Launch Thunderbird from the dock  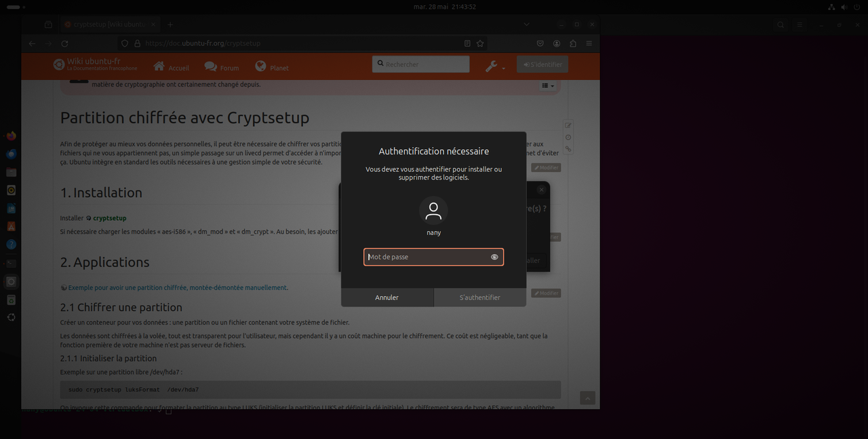click(11, 154)
